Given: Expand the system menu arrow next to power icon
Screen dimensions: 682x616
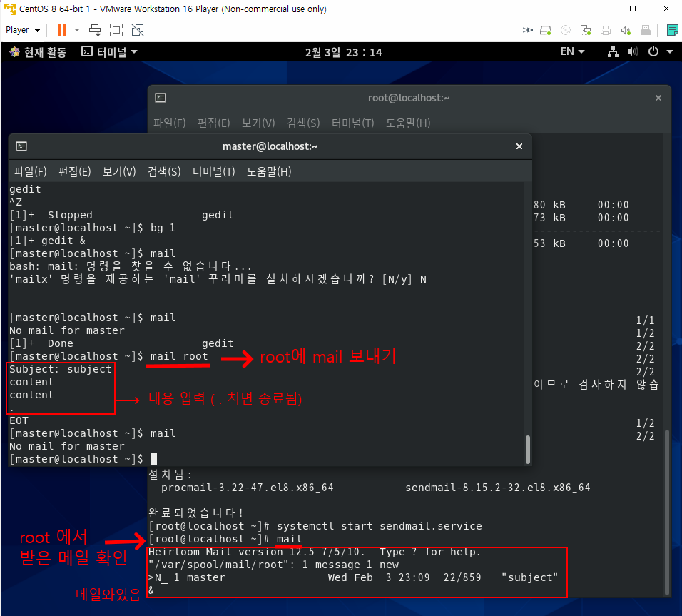Looking at the screenshot, I should pyautogui.click(x=670, y=52).
